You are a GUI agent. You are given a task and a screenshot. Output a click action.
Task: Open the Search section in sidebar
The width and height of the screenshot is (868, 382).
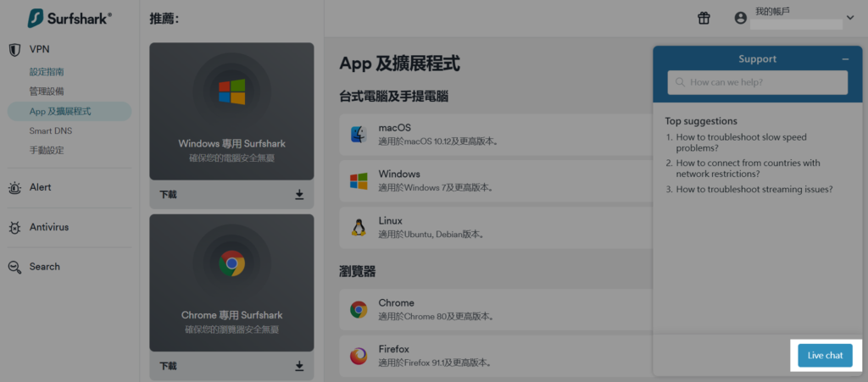point(44,267)
